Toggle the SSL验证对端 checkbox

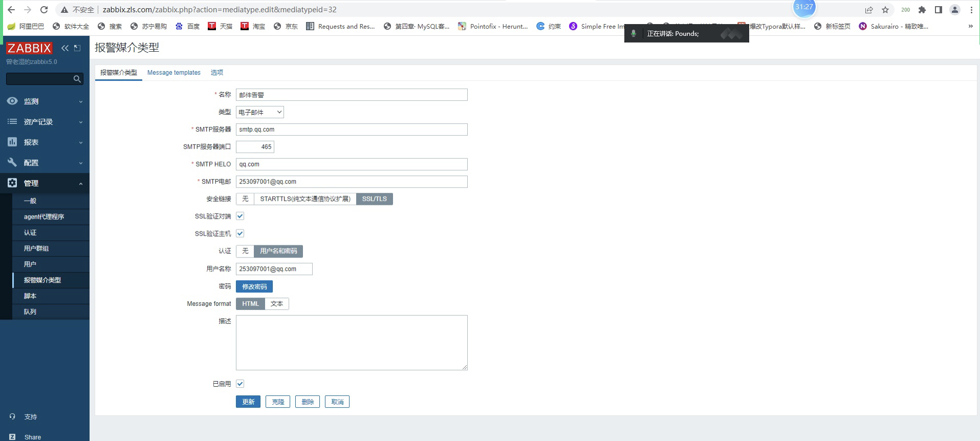tap(240, 216)
